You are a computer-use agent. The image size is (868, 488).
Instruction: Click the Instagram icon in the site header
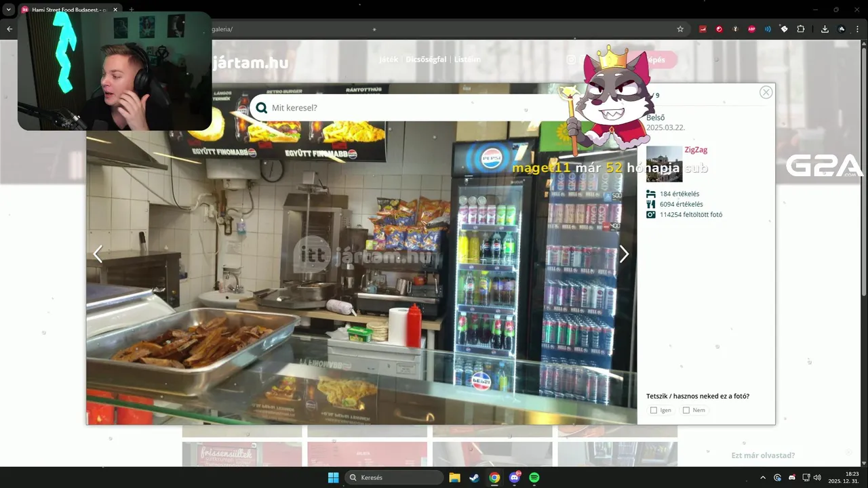[x=571, y=60]
